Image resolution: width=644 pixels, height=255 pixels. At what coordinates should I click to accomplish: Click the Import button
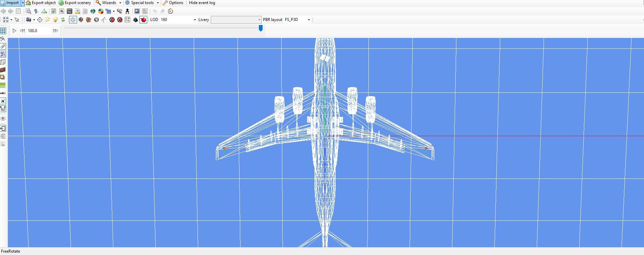click(x=10, y=3)
